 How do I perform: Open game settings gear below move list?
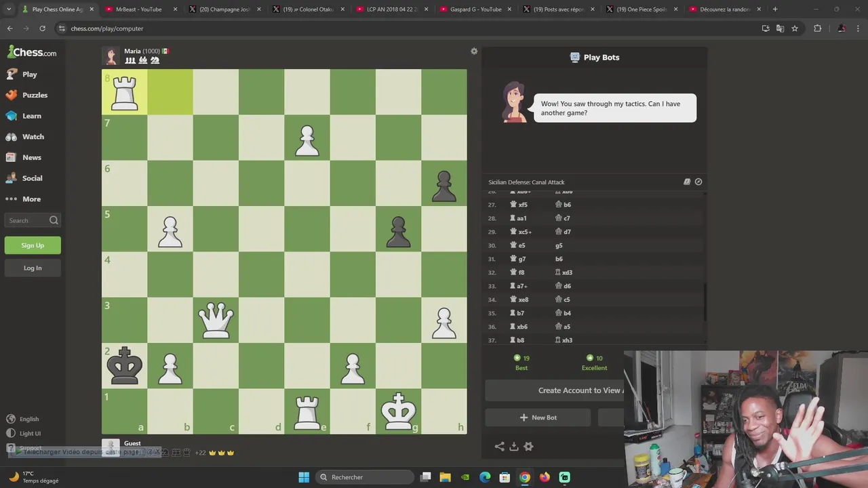(x=529, y=446)
